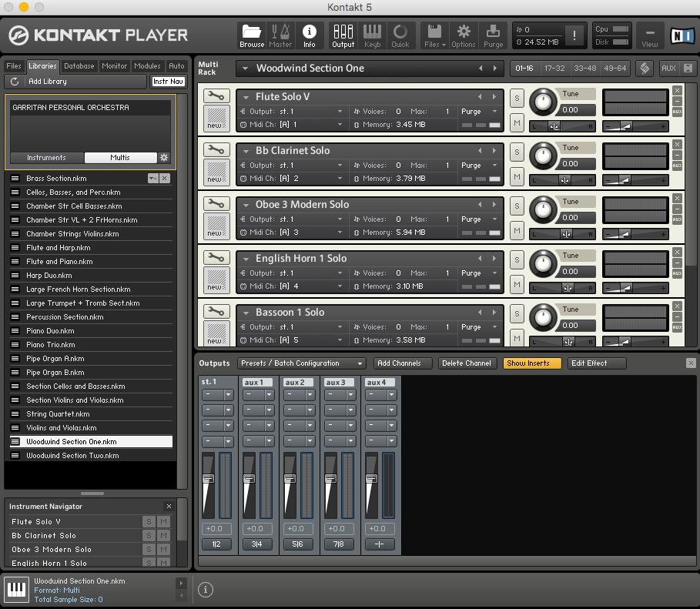Image resolution: width=700 pixels, height=609 pixels.
Task: Close the Instrument Navigator panel
Action: [x=169, y=507]
